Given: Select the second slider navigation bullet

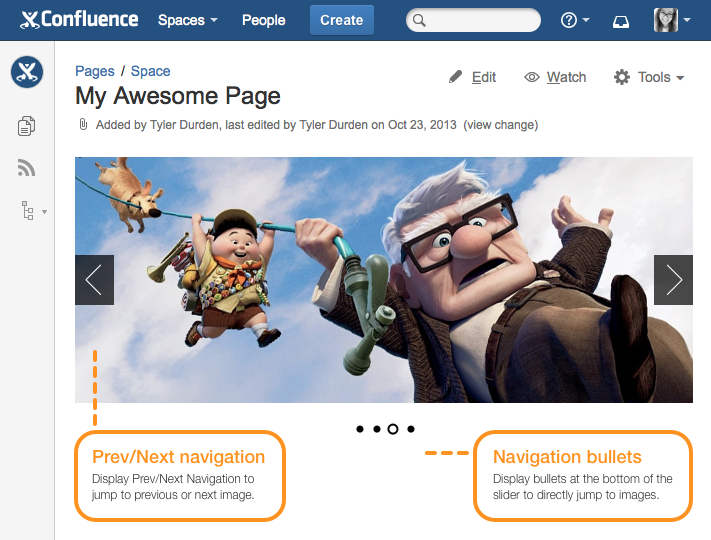Looking at the screenshot, I should pyautogui.click(x=377, y=429).
